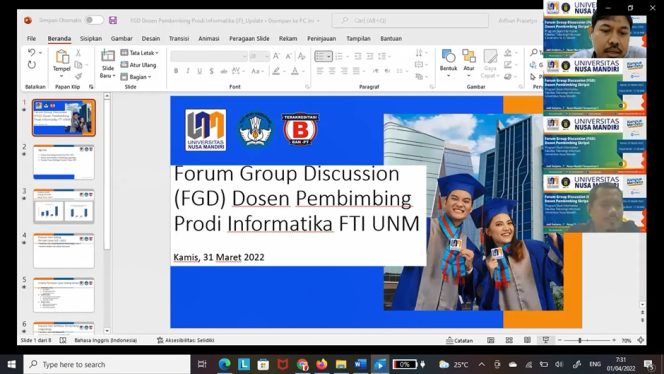Viewport: 664px width, 374px height.
Task: Click the Atur arrange icon
Action: click(469, 56)
